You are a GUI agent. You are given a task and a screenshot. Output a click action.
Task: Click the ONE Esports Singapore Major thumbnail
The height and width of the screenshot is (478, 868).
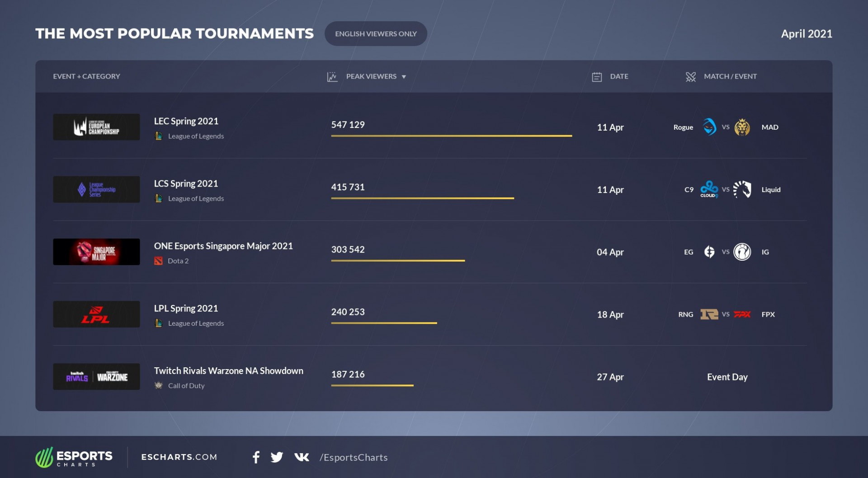coord(96,252)
